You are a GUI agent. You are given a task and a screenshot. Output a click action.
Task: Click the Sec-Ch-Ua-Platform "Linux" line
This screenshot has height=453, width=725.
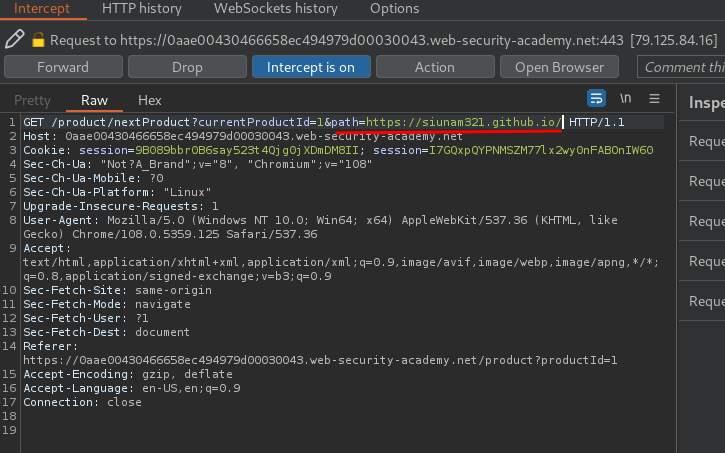[117, 192]
